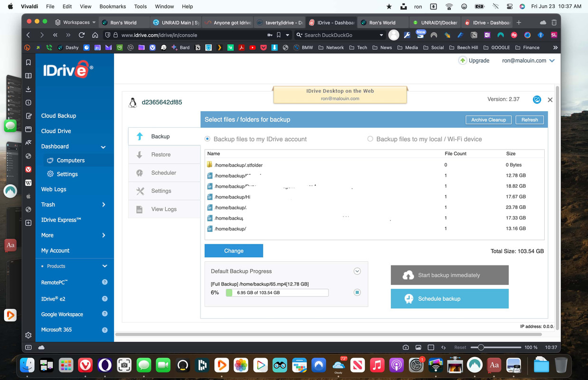Screen dimensions: 588x380
Task: Click the Refresh button in the backup header
Action: [x=530, y=120]
